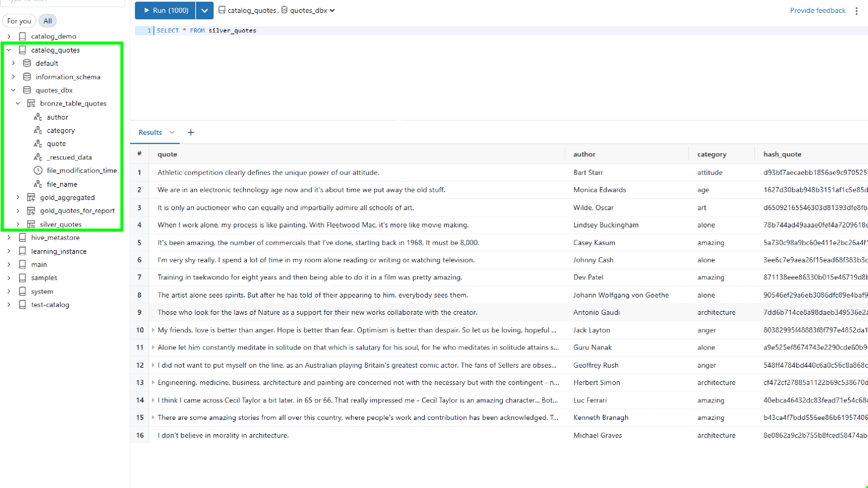This screenshot has height=488, width=868.
Task: Click the gold_aggregated table icon
Action: click(x=31, y=198)
